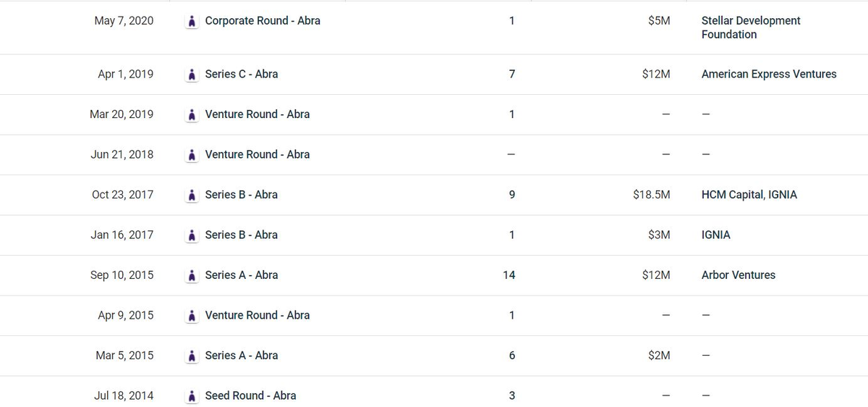This screenshot has width=868, height=407.
Task: Open the Corporate Round - Abra link
Action: click(263, 20)
